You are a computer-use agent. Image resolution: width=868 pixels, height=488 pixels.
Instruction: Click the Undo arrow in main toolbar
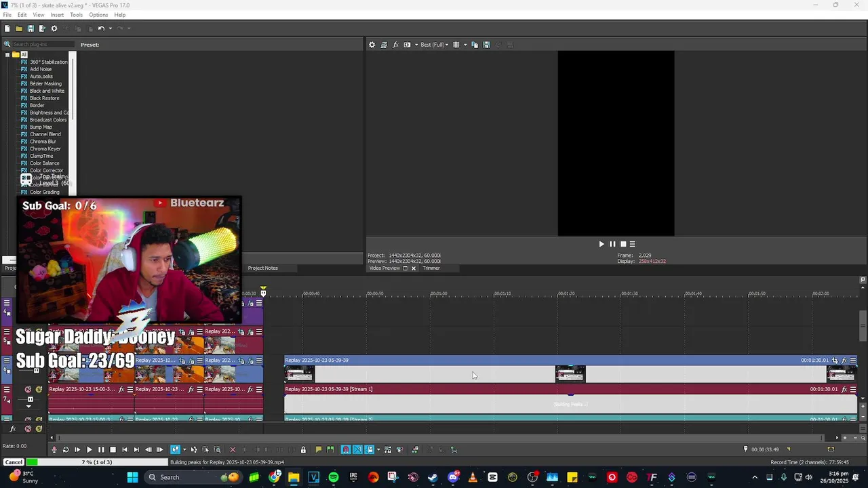tap(100, 28)
